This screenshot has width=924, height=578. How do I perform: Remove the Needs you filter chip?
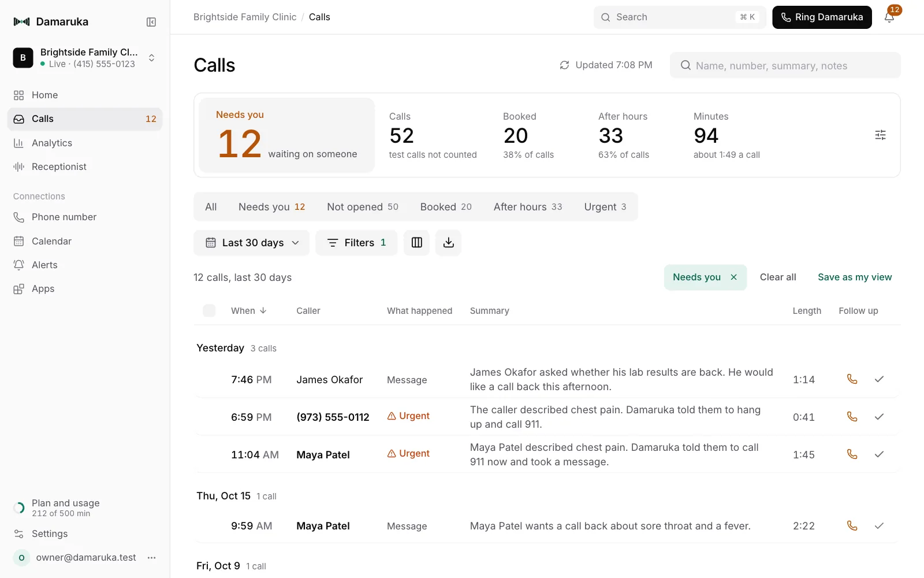[x=733, y=277]
